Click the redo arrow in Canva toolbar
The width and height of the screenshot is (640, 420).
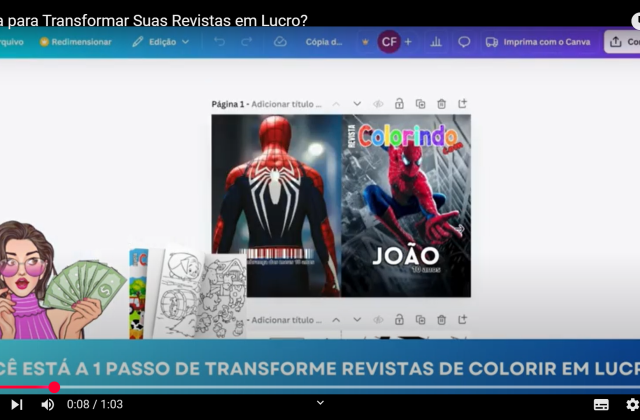(247, 42)
